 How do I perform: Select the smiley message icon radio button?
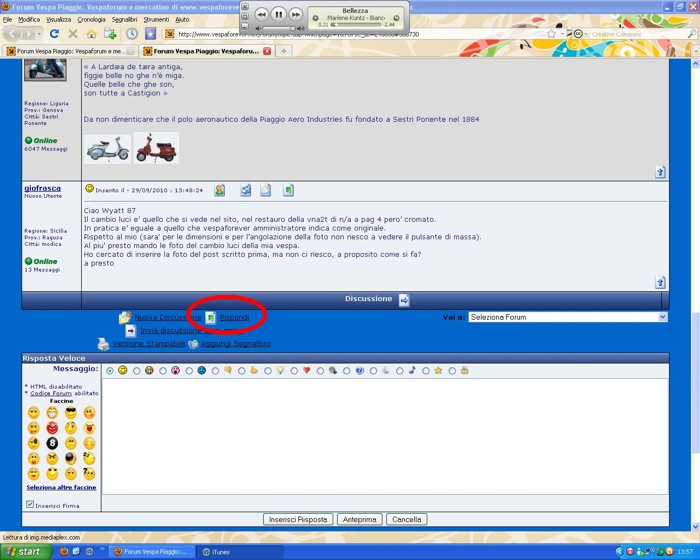point(110,371)
